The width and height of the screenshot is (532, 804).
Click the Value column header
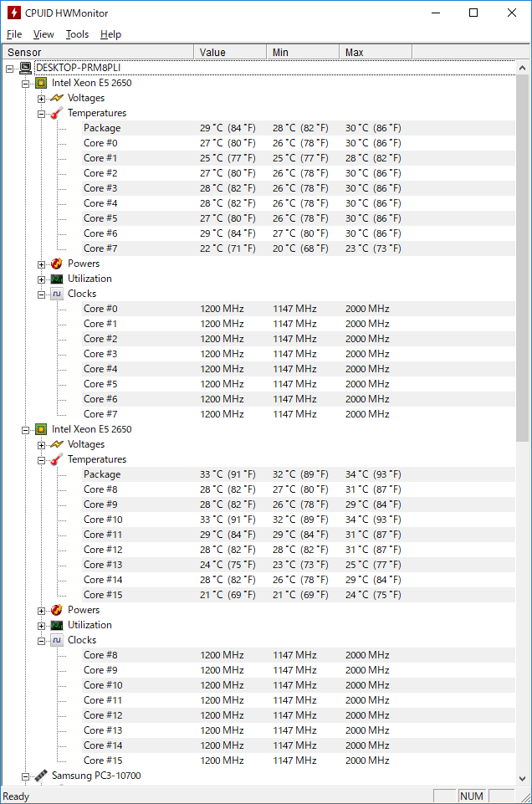(x=230, y=53)
